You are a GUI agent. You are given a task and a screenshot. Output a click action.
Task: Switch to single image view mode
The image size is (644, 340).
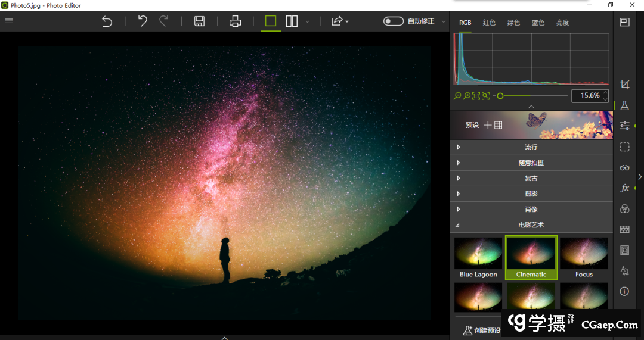click(271, 21)
